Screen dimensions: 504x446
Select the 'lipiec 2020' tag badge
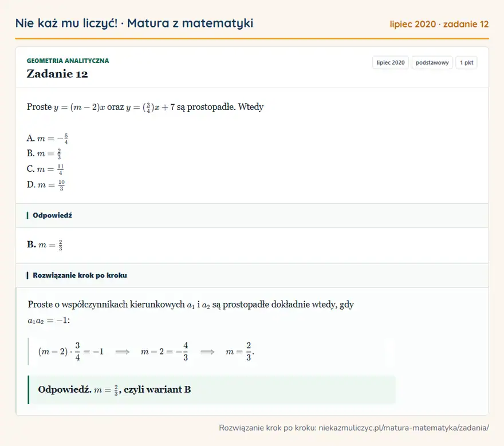pyautogui.click(x=391, y=62)
